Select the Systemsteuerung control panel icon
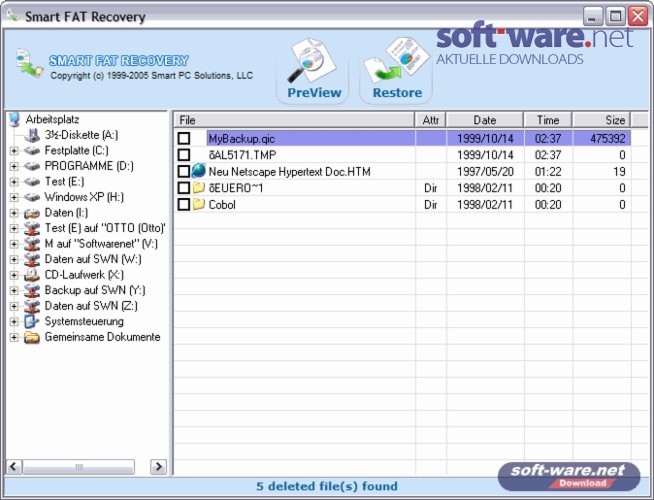654x500 pixels. (x=32, y=322)
